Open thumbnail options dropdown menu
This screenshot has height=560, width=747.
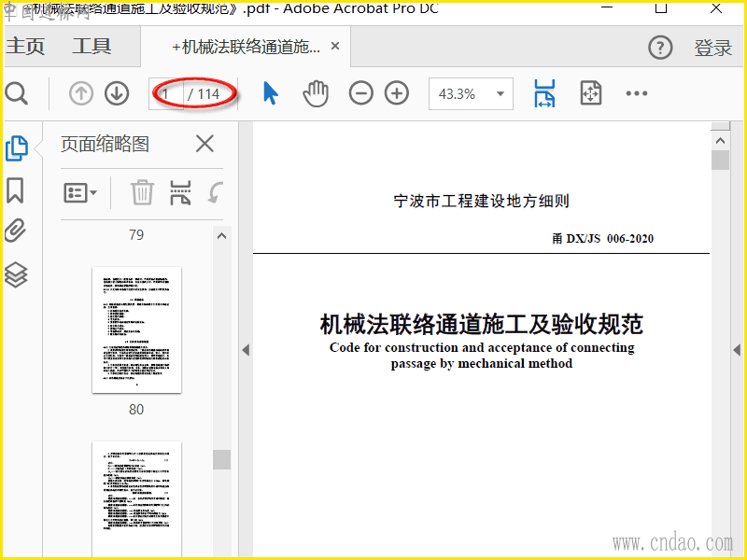click(x=80, y=193)
